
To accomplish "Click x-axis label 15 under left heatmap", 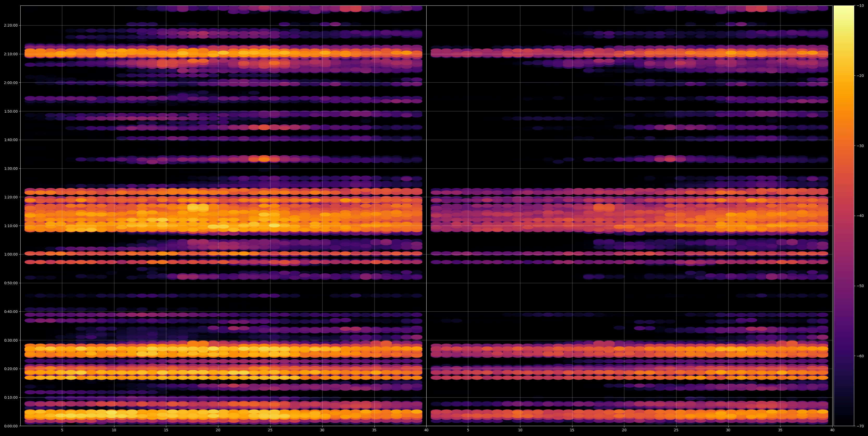I will (166, 430).
